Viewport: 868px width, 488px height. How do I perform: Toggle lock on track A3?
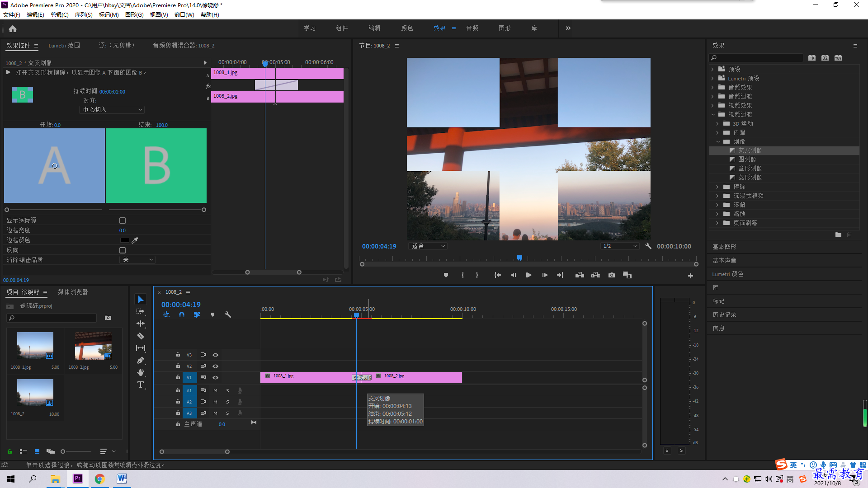coord(178,413)
